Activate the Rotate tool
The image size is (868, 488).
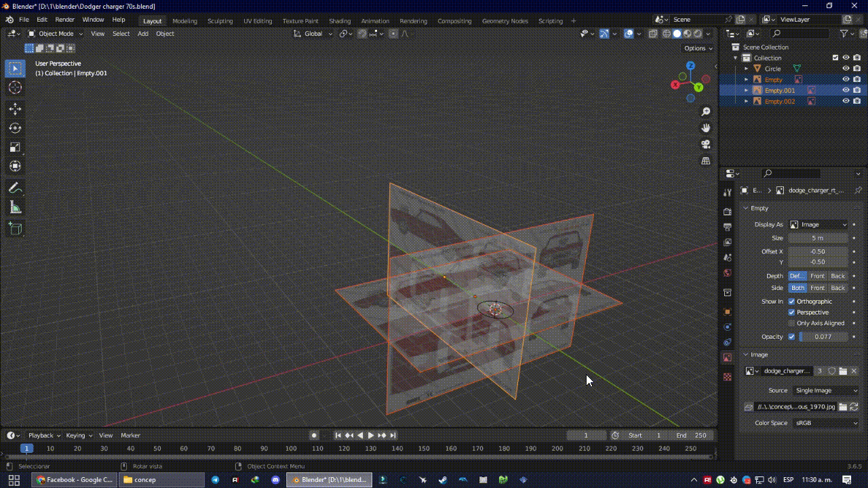point(15,128)
